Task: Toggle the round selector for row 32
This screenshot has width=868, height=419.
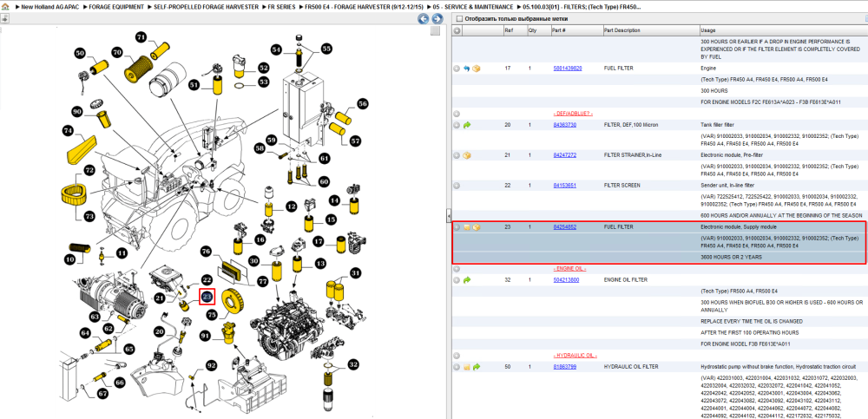Action: (457, 280)
